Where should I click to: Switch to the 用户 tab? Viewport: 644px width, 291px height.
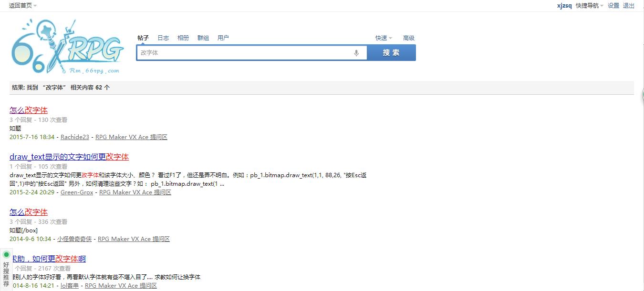[x=223, y=38]
